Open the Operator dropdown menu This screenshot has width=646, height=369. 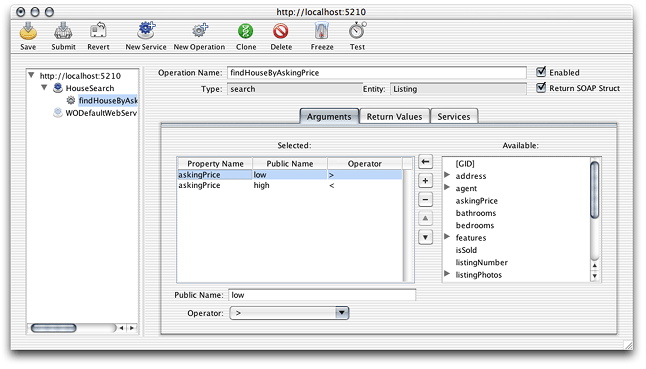(x=342, y=313)
